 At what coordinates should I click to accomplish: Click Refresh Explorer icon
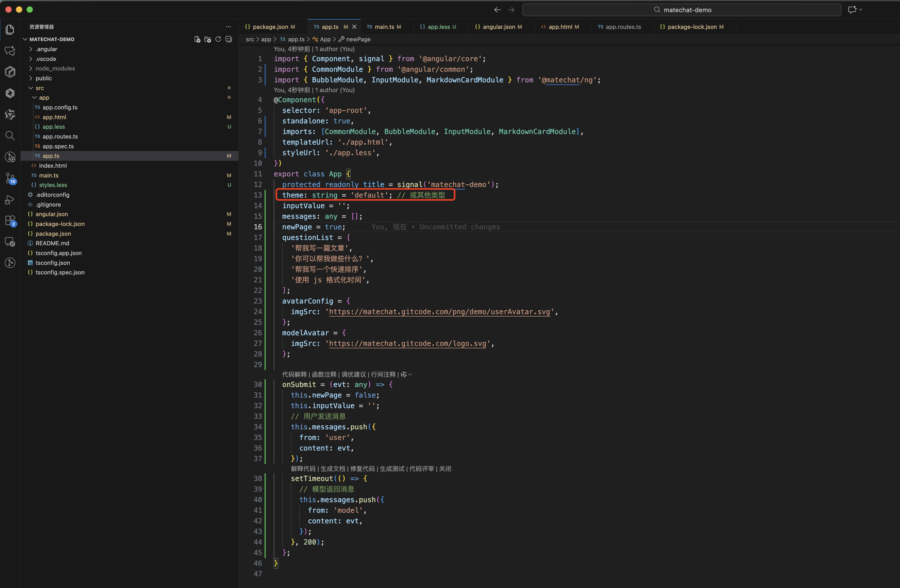[x=218, y=39]
